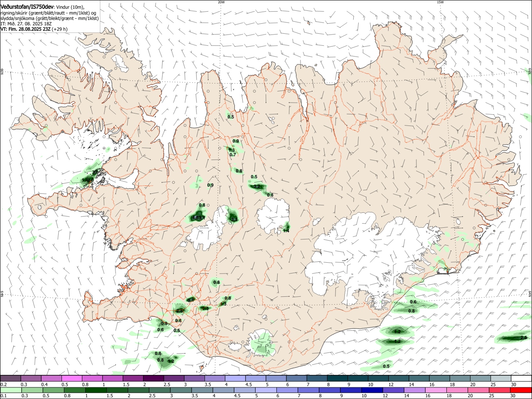
Task: Select the dark teal 8 swatch in upper scale
Action: [x=337, y=379]
